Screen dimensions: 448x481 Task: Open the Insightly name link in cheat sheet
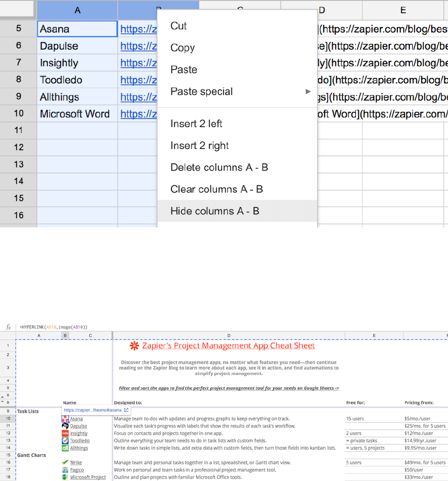click(79, 434)
